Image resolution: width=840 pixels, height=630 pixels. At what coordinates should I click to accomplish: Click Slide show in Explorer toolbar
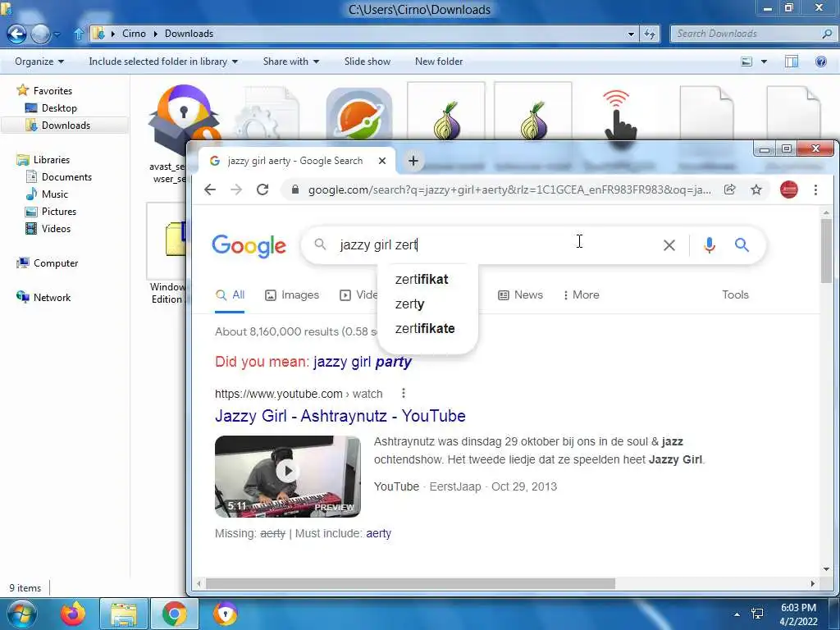click(x=367, y=62)
